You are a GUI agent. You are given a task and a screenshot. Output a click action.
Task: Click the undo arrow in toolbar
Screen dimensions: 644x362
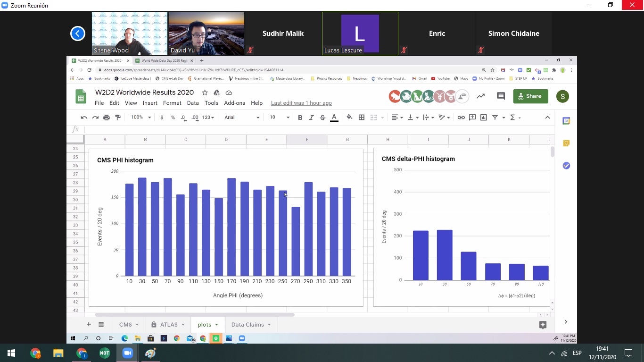tap(84, 118)
